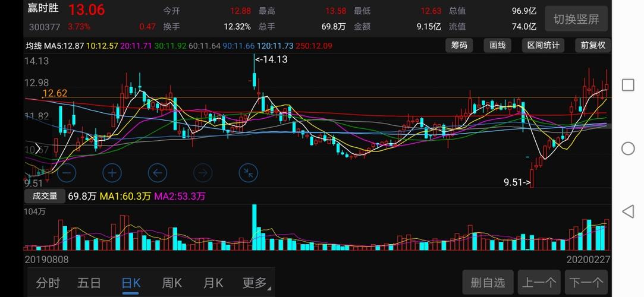Tap the 14.13 high price marker
The image size is (644, 297).
(x=271, y=59)
